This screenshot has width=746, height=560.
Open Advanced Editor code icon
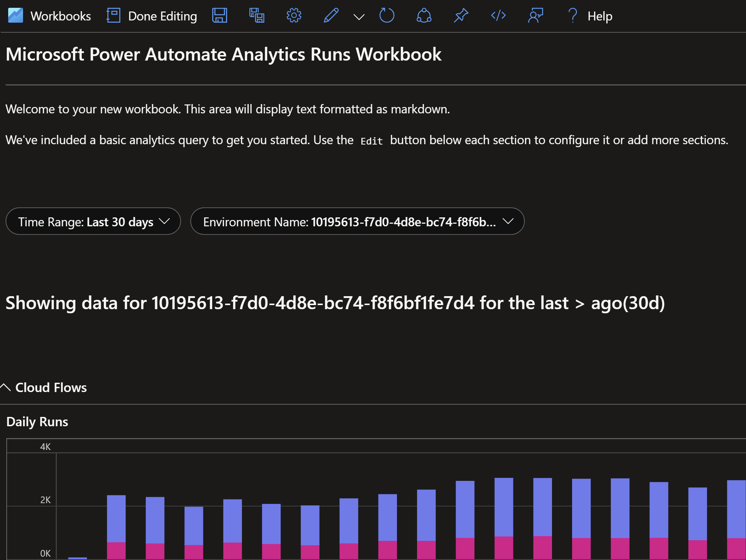(498, 16)
